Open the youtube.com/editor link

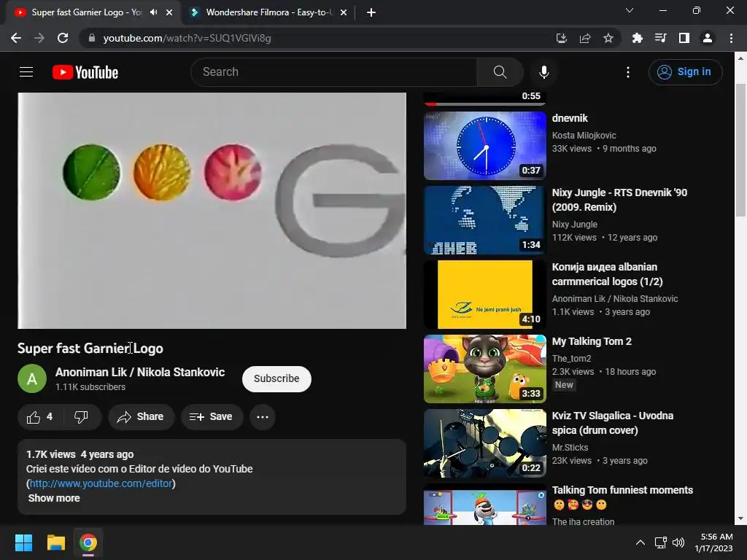101,483
